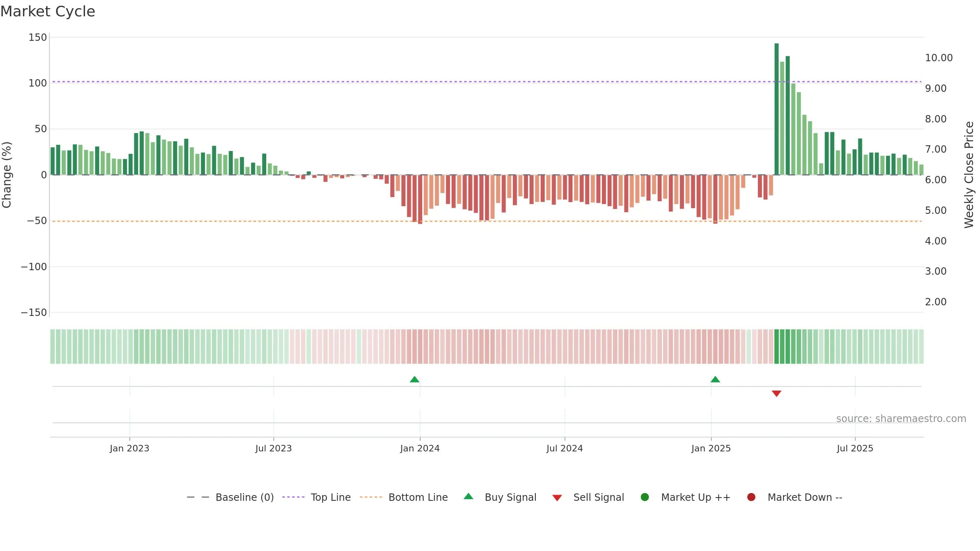Viewport: 980px width, 551px height.
Task: Toggle the Sell Signal legend label
Action: pos(599,498)
